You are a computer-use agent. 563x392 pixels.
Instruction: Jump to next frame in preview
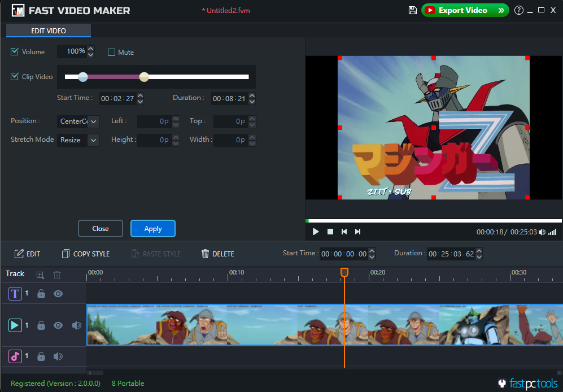[357, 232]
